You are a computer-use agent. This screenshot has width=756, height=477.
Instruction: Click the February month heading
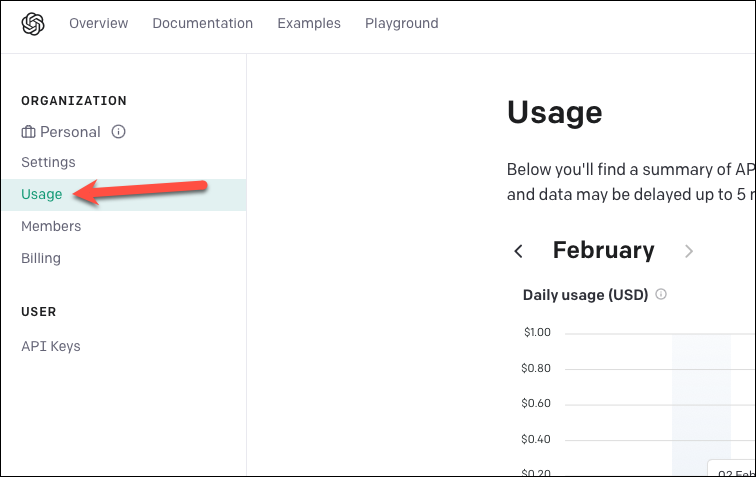coord(604,250)
